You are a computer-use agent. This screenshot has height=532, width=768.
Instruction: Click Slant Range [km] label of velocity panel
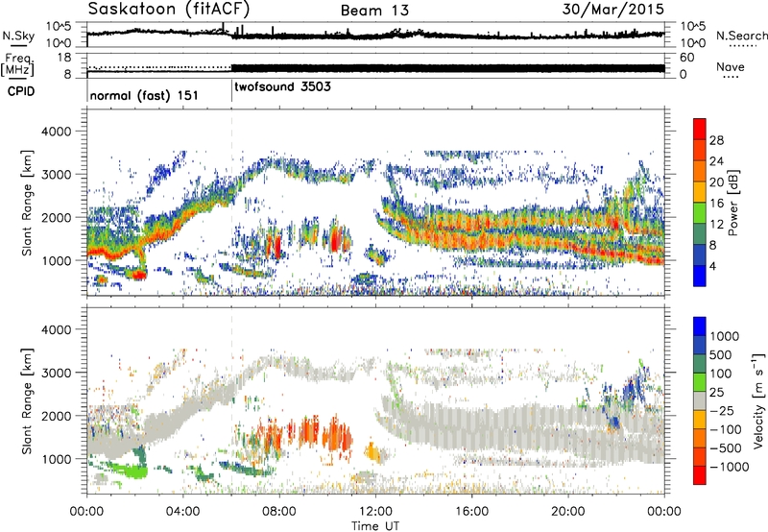[x=27, y=401]
